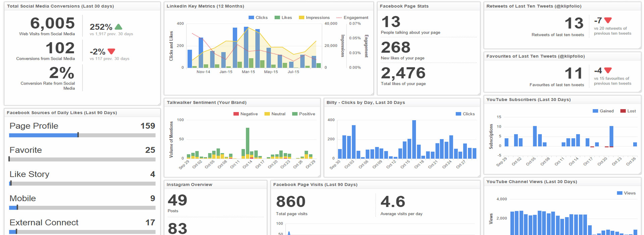The width and height of the screenshot is (644, 235).
Task: Select the 'Instagram Overview' title
Action: click(x=190, y=184)
